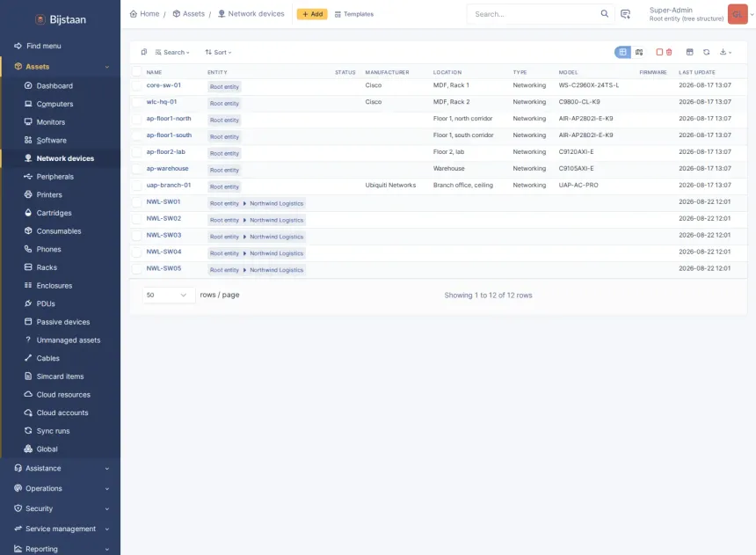756x555 pixels.
Task: Switch to the map view icon
Action: click(x=639, y=52)
